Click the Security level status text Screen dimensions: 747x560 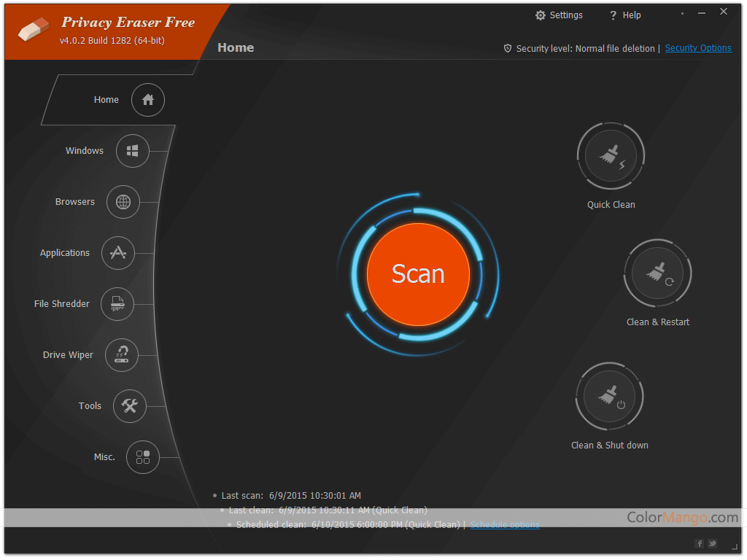point(586,49)
